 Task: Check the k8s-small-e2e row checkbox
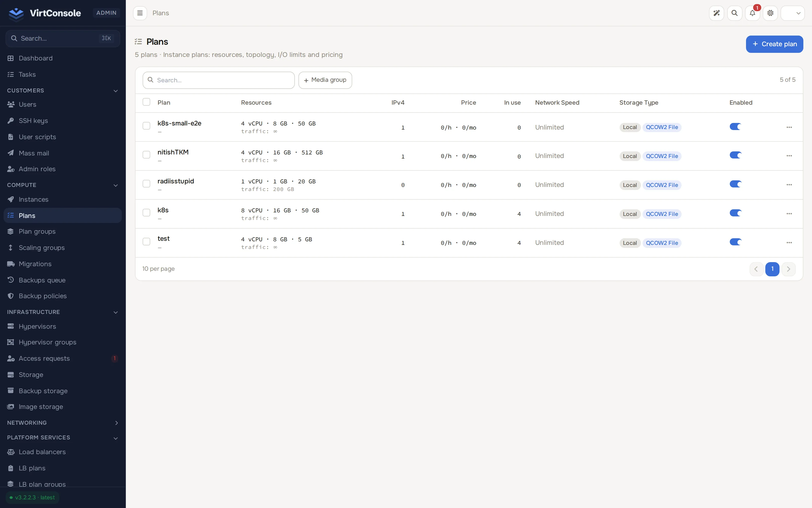click(146, 126)
